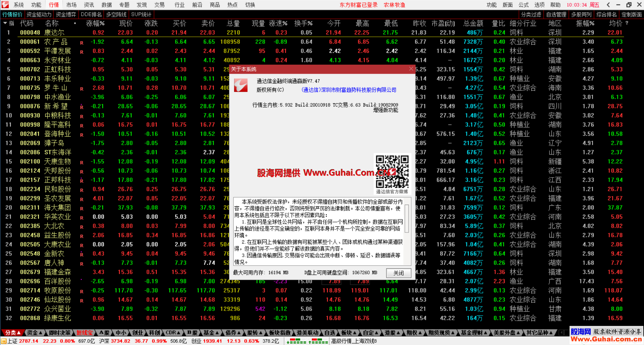Image resolution: width=644 pixels, height=345 pixels.
Task: Click the 定制版面 button
Action: click(x=632, y=14)
